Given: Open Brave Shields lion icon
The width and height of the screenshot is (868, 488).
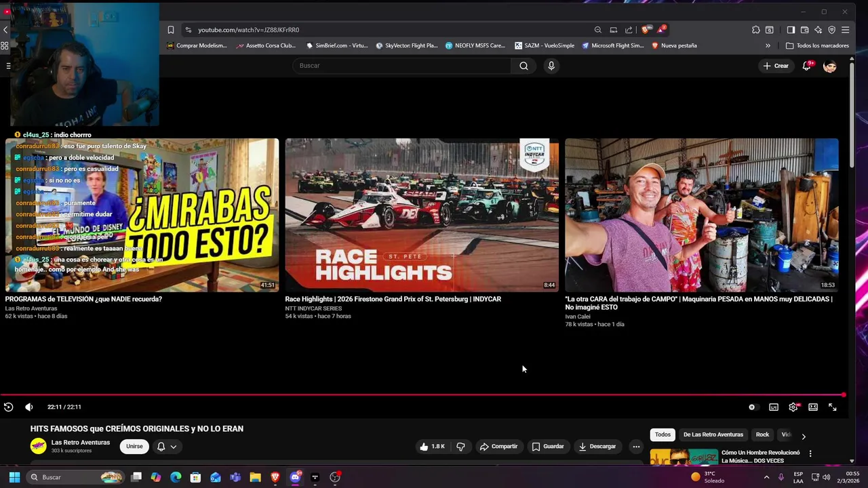Looking at the screenshot, I should click(x=646, y=29).
